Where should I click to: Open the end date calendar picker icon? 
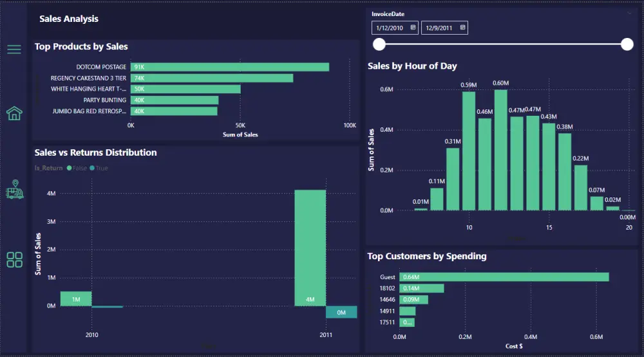coord(462,28)
